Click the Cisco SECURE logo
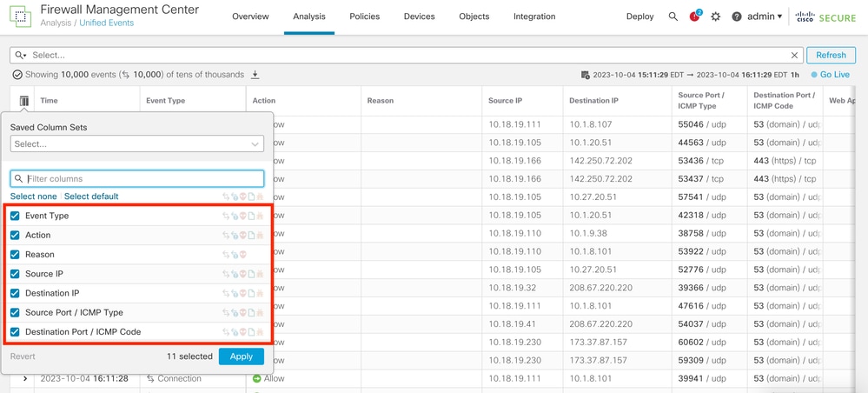 pos(825,17)
